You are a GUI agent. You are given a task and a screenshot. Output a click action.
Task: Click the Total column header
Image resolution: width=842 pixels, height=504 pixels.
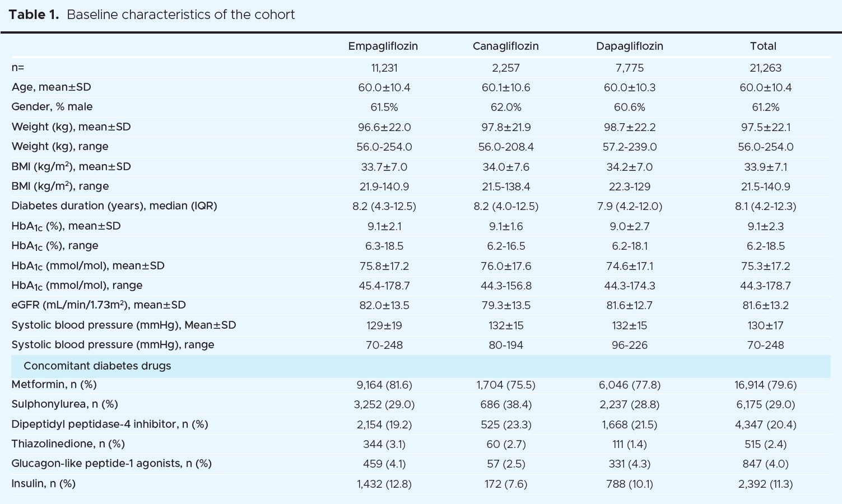[763, 46]
